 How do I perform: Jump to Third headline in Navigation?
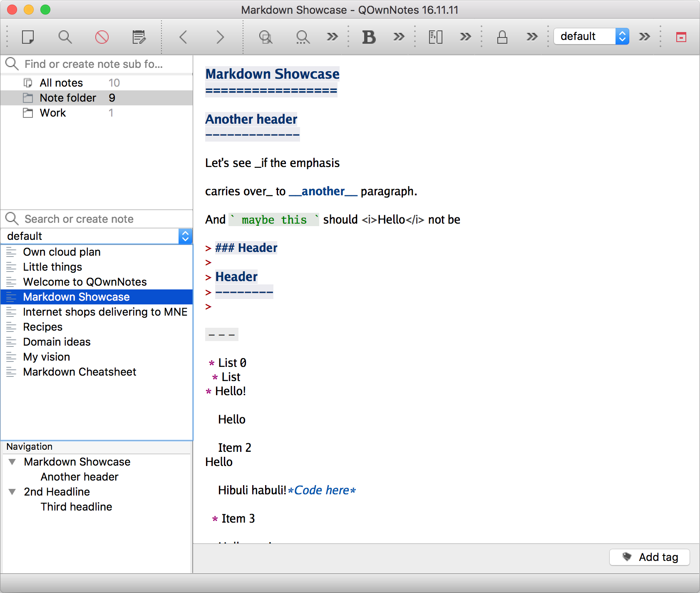coord(77,507)
